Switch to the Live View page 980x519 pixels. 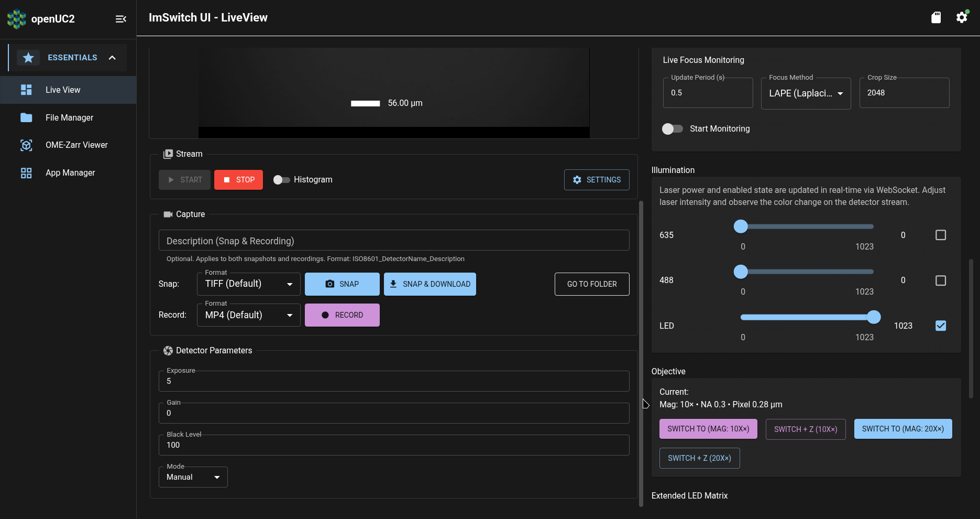point(62,90)
